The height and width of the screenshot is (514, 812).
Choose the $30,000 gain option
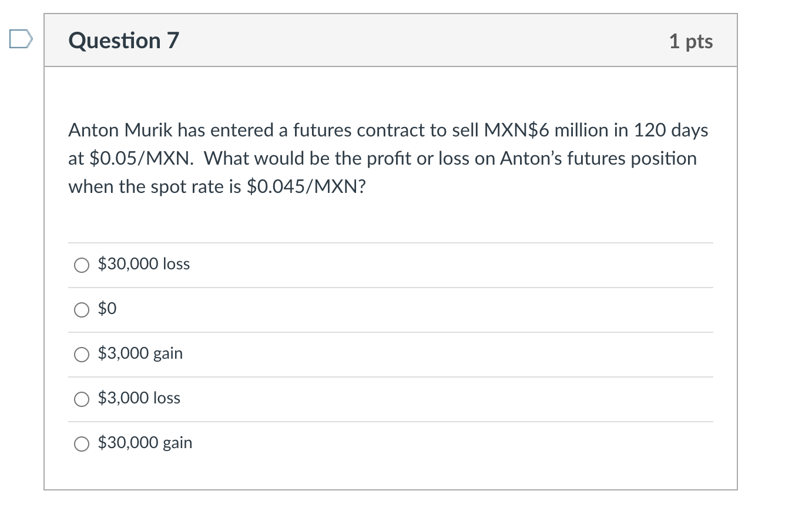pyautogui.click(x=82, y=444)
